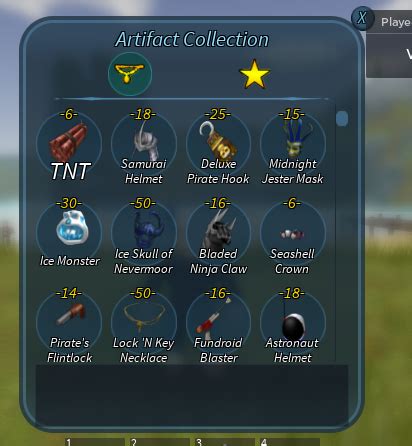This screenshot has height=446, width=412.
Task: Pick the Astronaut Helmet artifact
Action: tap(293, 323)
